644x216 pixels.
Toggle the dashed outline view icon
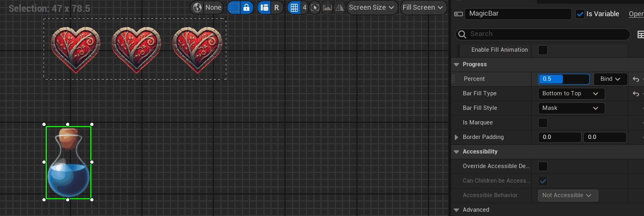coord(234,8)
